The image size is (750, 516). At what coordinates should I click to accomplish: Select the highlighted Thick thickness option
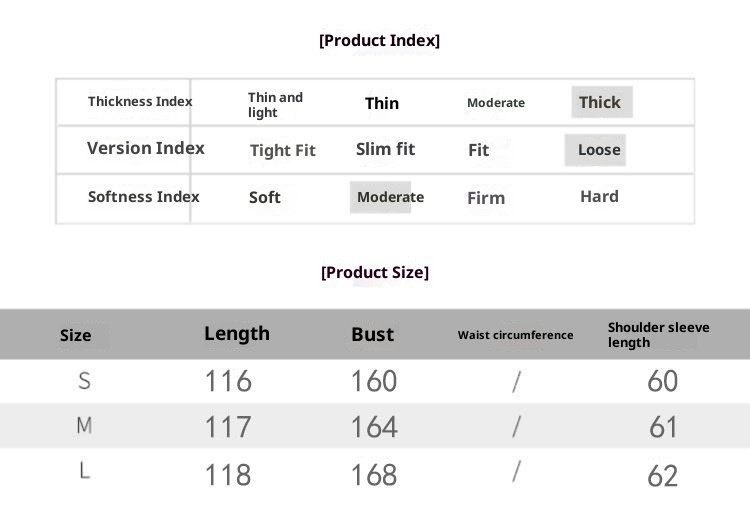[x=601, y=102]
